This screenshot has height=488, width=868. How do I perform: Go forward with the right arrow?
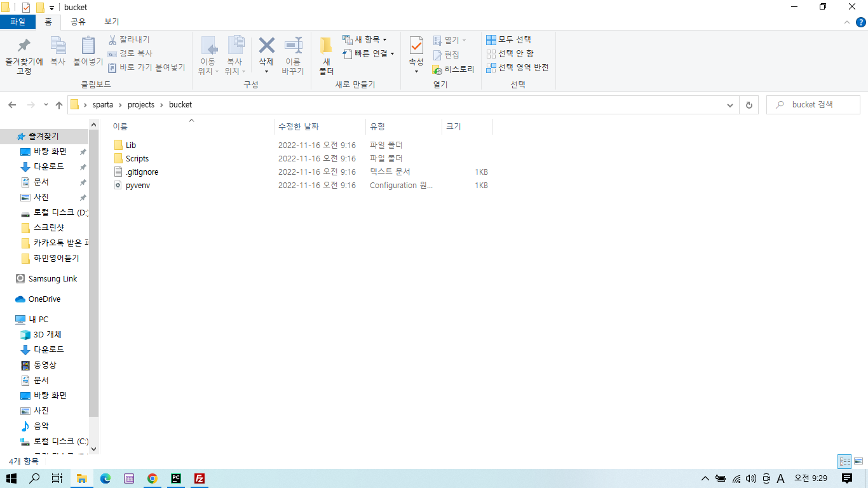coord(30,105)
